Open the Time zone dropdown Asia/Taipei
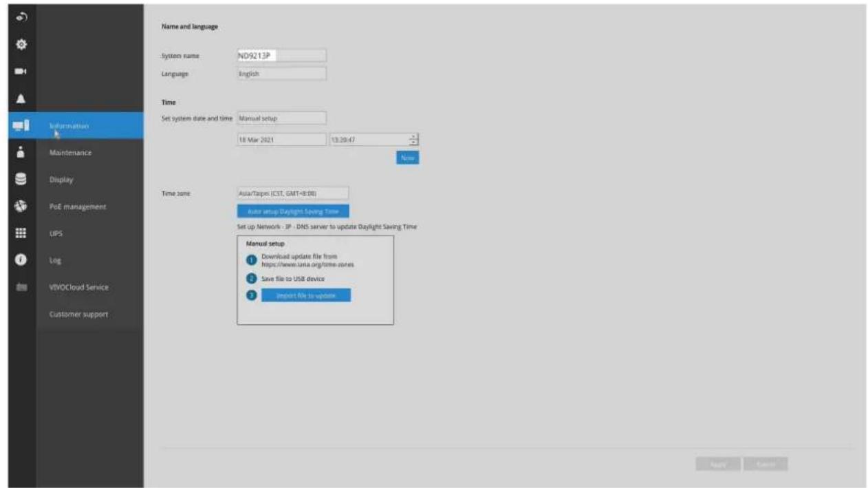This screenshot has width=868, height=488. [292, 193]
